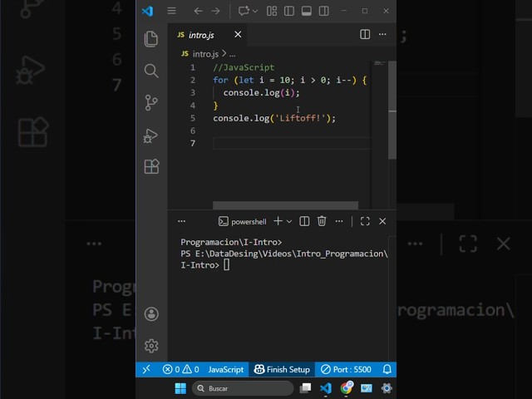Viewport: 532px width, 399px height.
Task: Click the //JavaScript comment on line 1
Action: [244, 67]
